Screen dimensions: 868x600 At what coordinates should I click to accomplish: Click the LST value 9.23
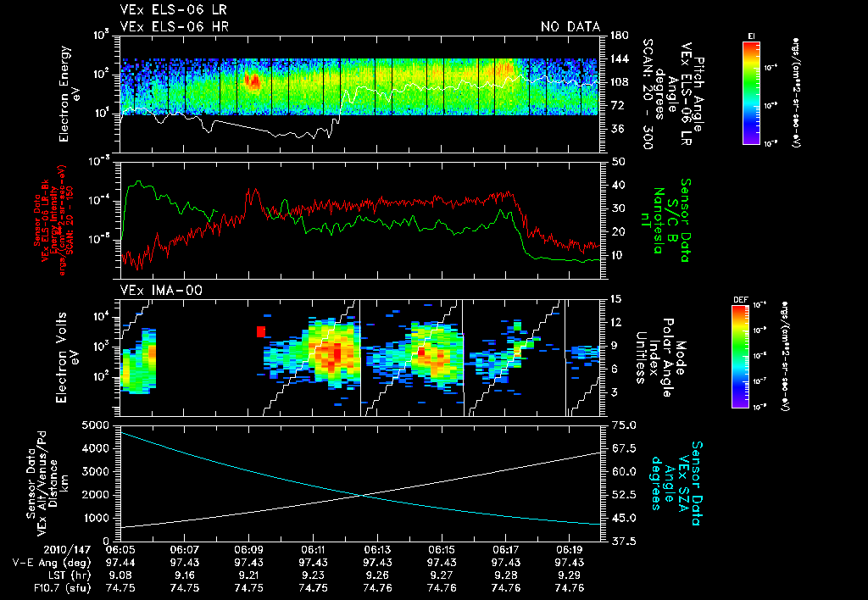tap(313, 575)
